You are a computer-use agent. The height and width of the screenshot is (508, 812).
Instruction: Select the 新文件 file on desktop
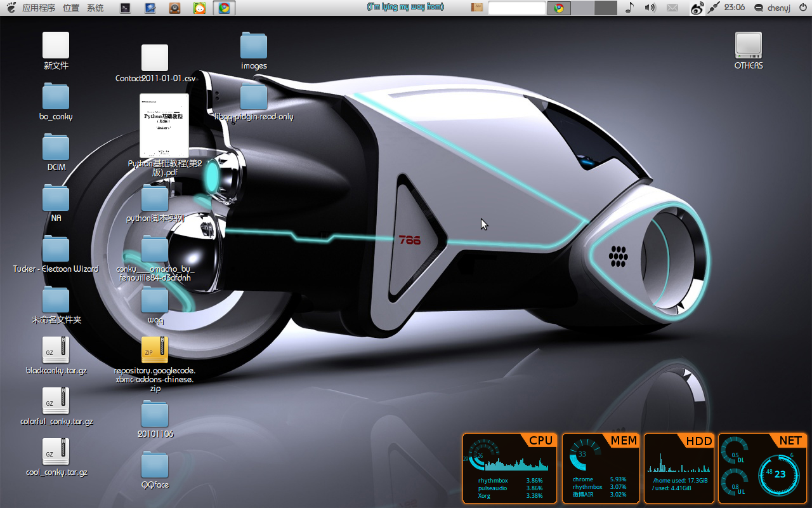pos(56,51)
